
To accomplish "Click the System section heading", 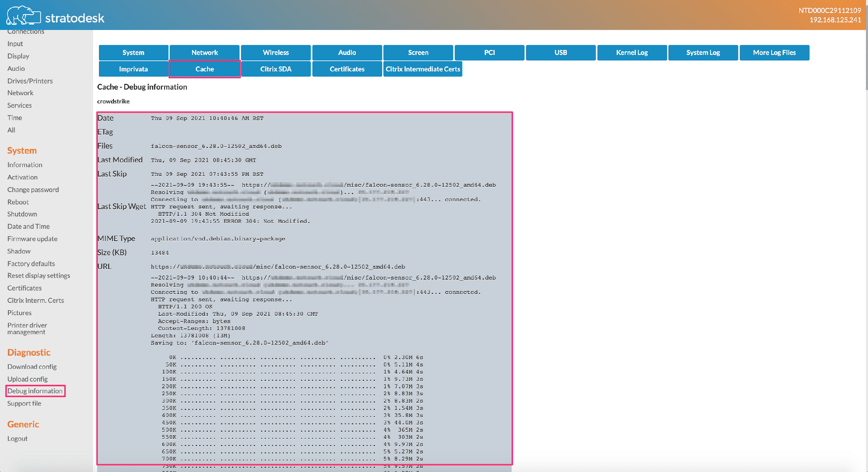I will pos(22,150).
